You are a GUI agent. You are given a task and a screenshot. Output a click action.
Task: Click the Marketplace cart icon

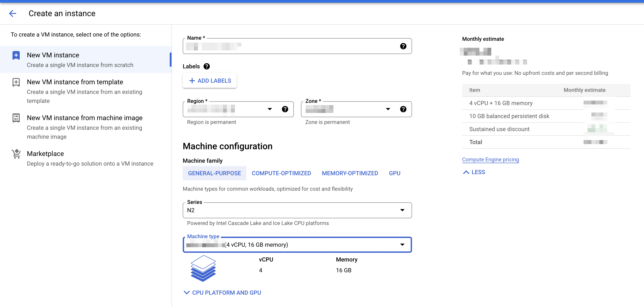(x=16, y=154)
